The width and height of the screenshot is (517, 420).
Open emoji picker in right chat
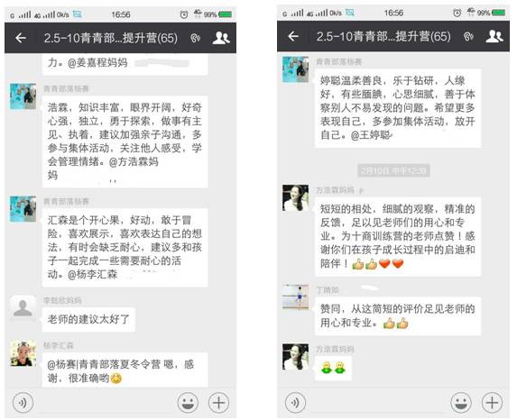click(x=461, y=402)
